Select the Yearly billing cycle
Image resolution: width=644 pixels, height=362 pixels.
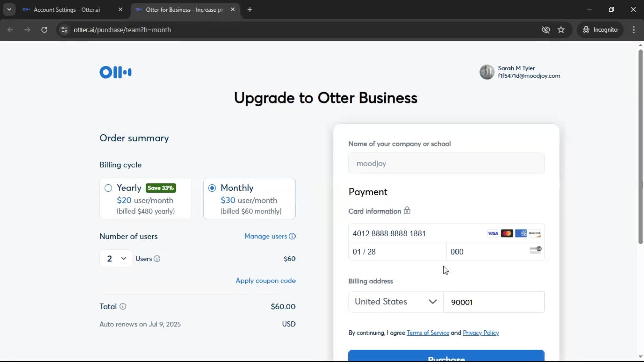(146, 198)
